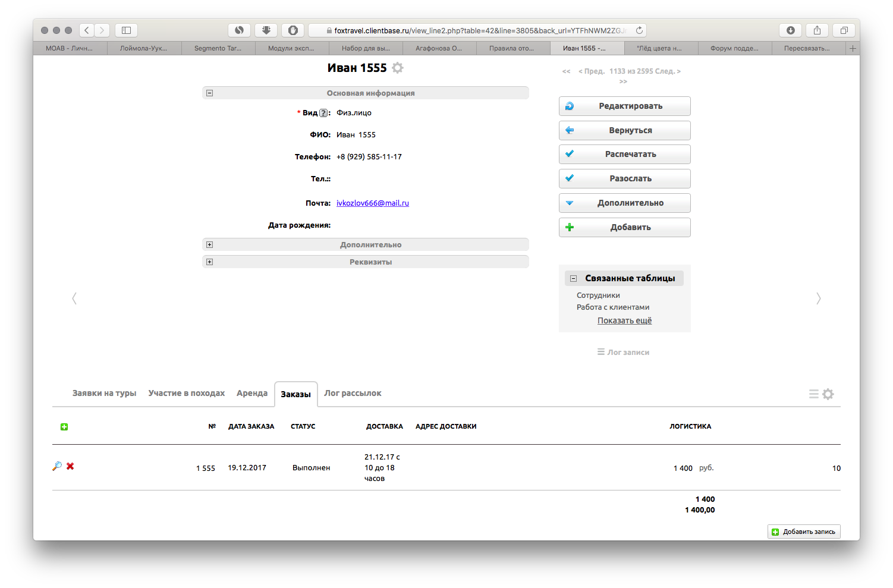Reload the page with the refresh icon
Screen dimensions: 893x588
[x=639, y=30]
